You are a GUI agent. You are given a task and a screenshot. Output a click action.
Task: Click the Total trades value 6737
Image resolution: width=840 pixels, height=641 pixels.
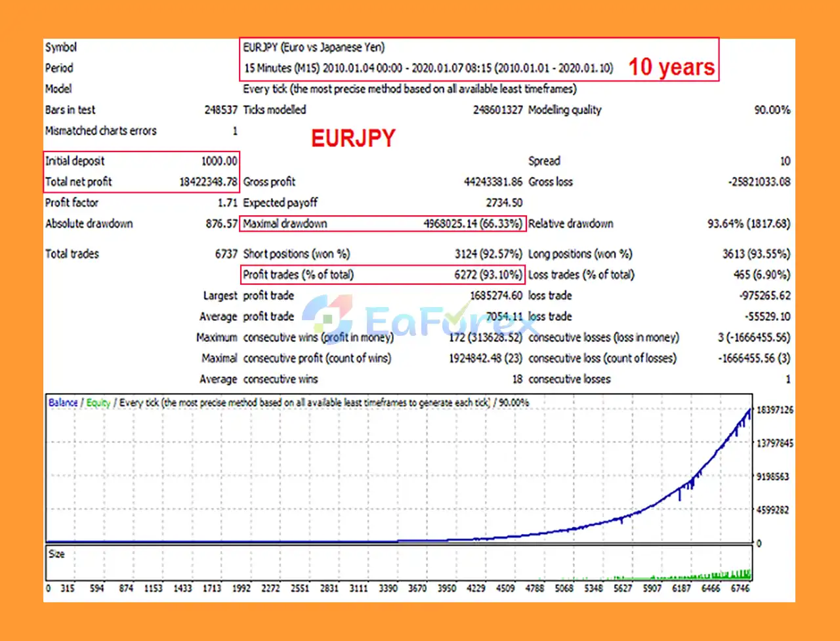tap(226, 254)
